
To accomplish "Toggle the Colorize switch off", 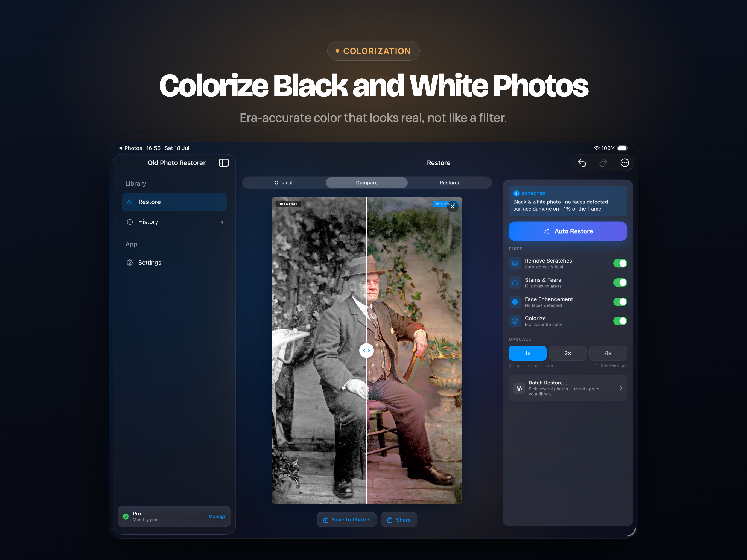I will click(x=620, y=321).
